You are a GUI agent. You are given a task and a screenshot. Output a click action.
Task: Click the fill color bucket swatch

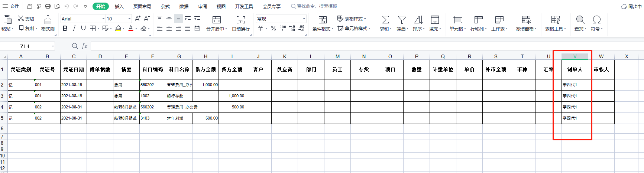(118, 28)
